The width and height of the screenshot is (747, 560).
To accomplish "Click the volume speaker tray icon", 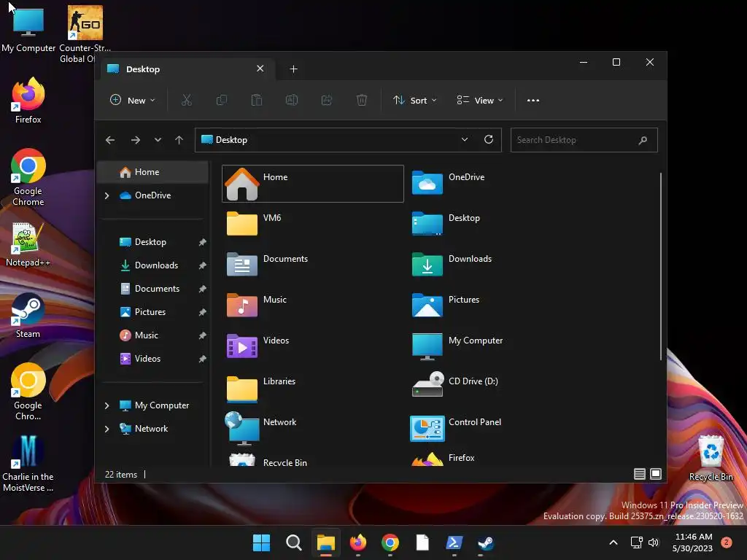I will pos(654,542).
